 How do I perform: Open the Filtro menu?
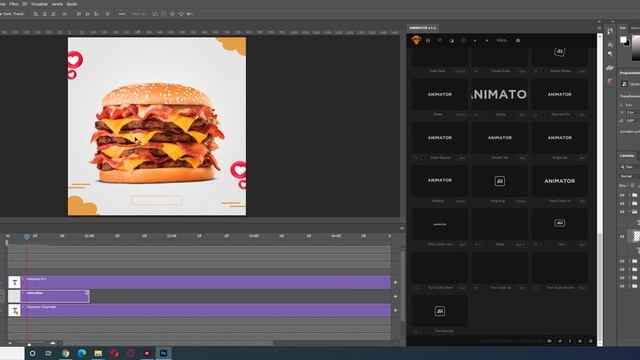(14, 4)
